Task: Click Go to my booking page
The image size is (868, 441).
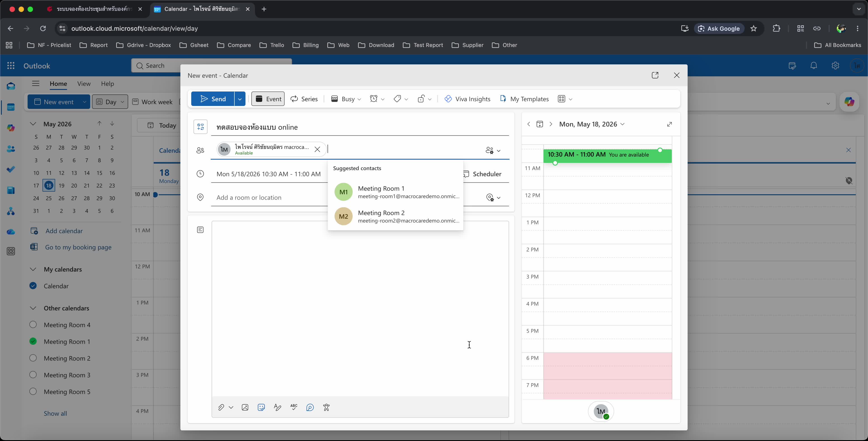Action: pos(78,247)
